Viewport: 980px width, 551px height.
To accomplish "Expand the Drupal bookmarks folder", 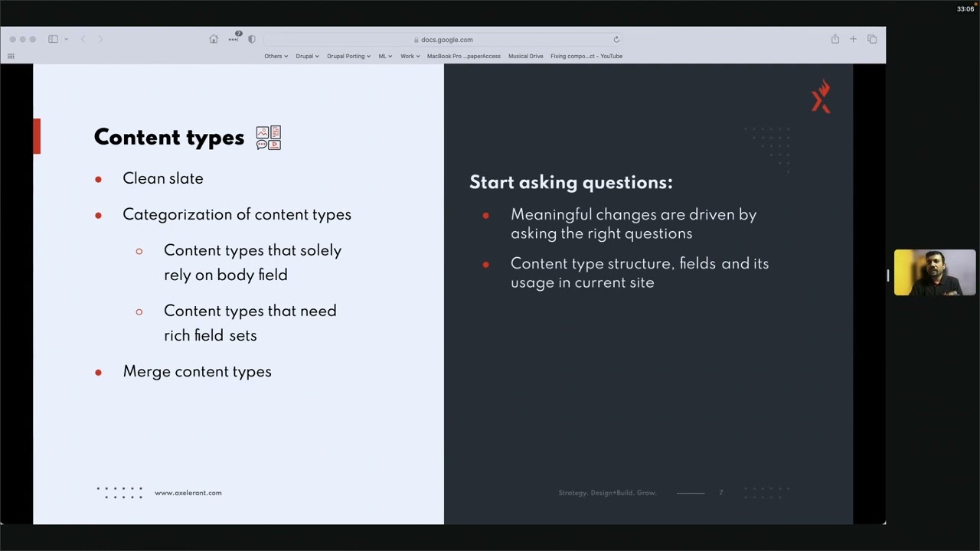I will pyautogui.click(x=307, y=56).
